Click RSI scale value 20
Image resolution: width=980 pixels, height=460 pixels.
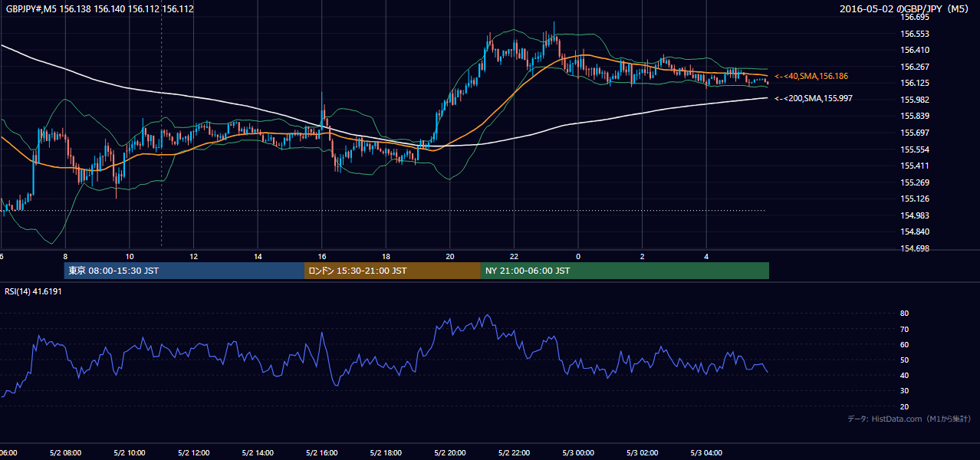[x=904, y=406]
